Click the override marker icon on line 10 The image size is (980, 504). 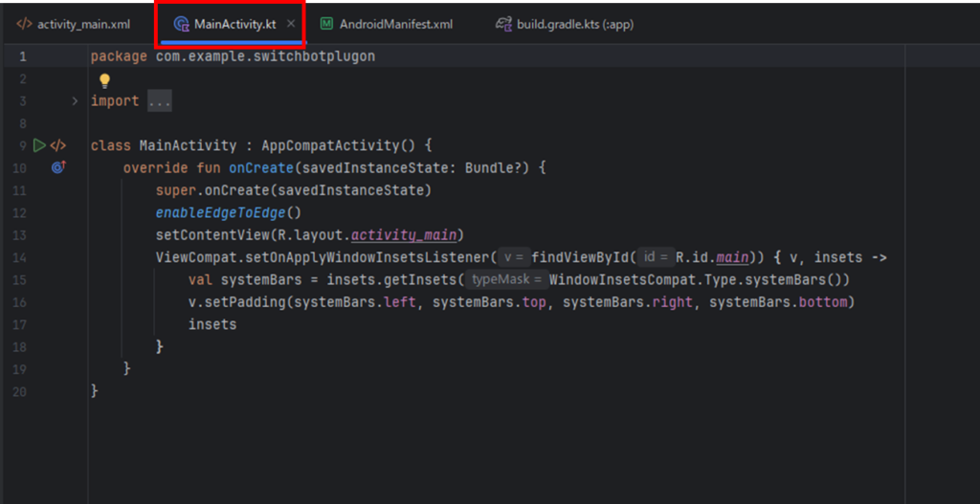[x=57, y=167]
